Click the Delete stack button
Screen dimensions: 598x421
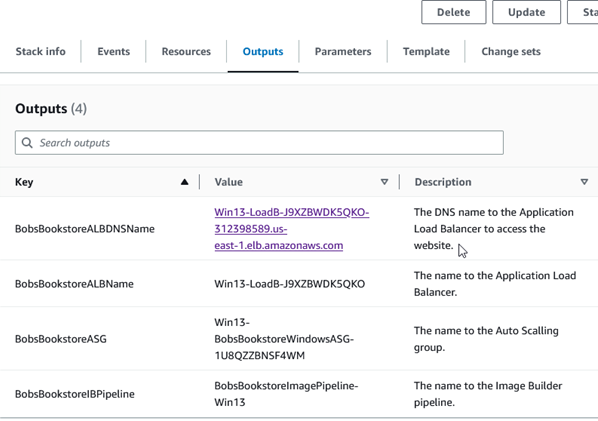click(x=453, y=12)
